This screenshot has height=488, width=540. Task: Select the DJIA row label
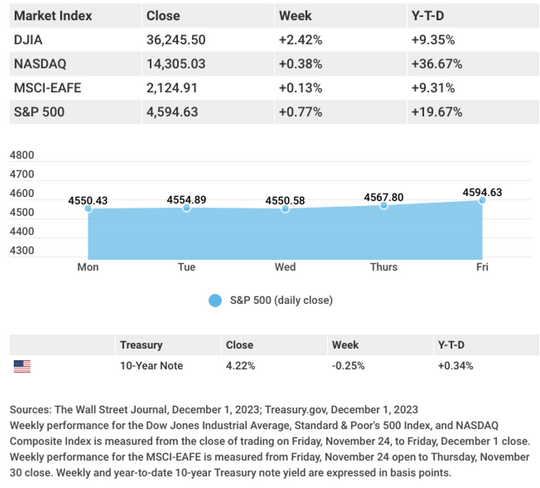coord(28,40)
